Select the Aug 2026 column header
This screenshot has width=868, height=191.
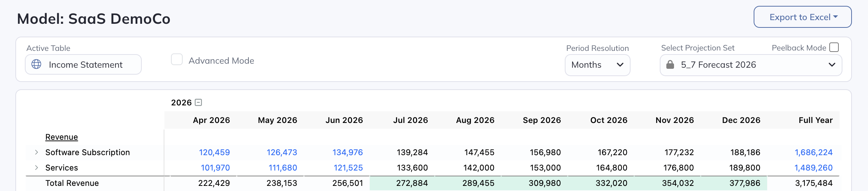pyautogui.click(x=475, y=120)
